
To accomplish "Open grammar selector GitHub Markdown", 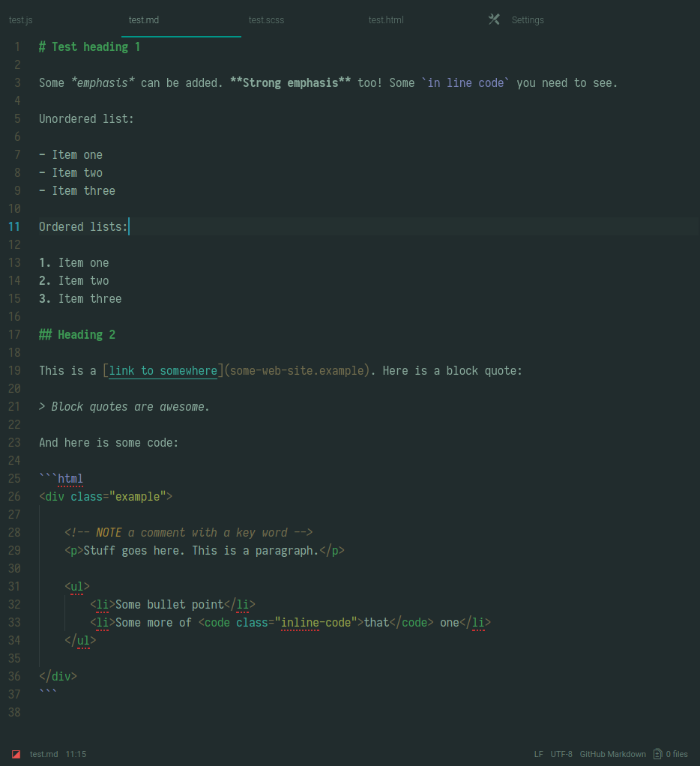I will click(x=612, y=754).
